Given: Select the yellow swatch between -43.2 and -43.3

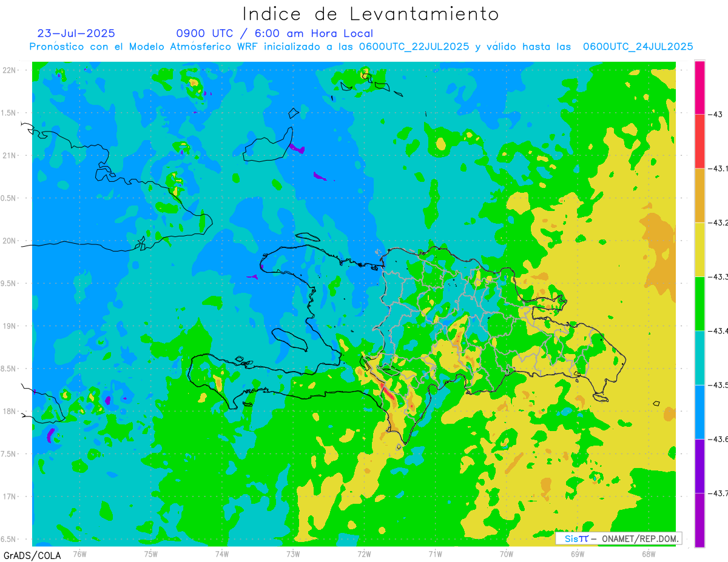Looking at the screenshot, I should [699, 249].
